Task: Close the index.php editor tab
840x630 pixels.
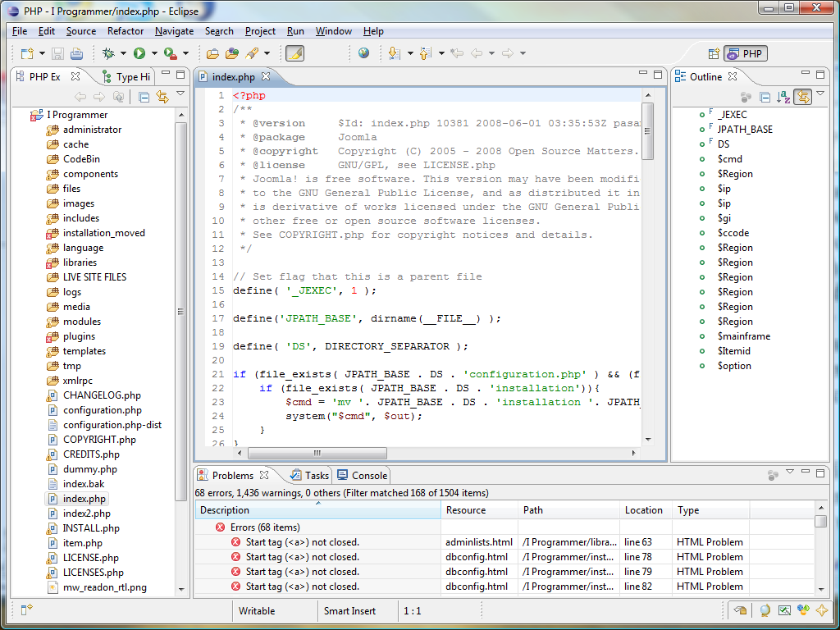Action: click(266, 76)
